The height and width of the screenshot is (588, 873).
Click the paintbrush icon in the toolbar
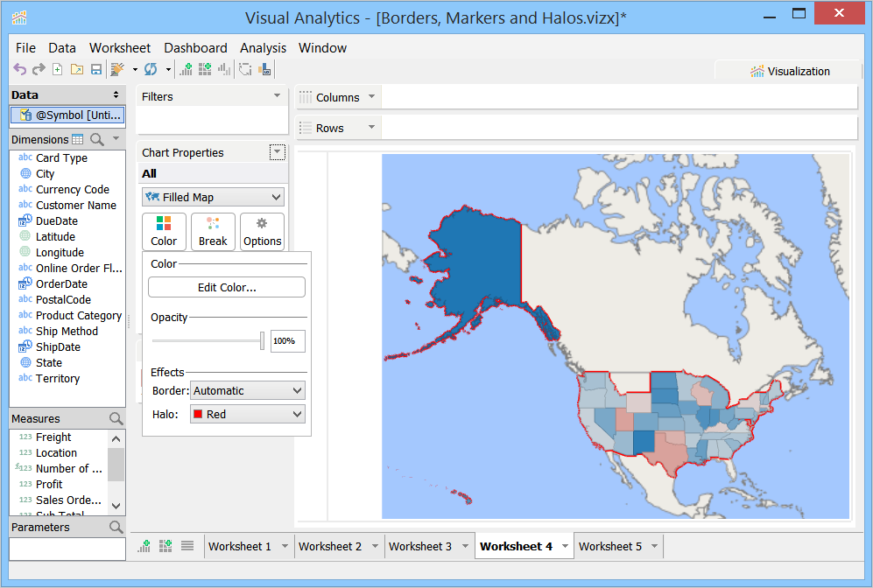(x=117, y=69)
